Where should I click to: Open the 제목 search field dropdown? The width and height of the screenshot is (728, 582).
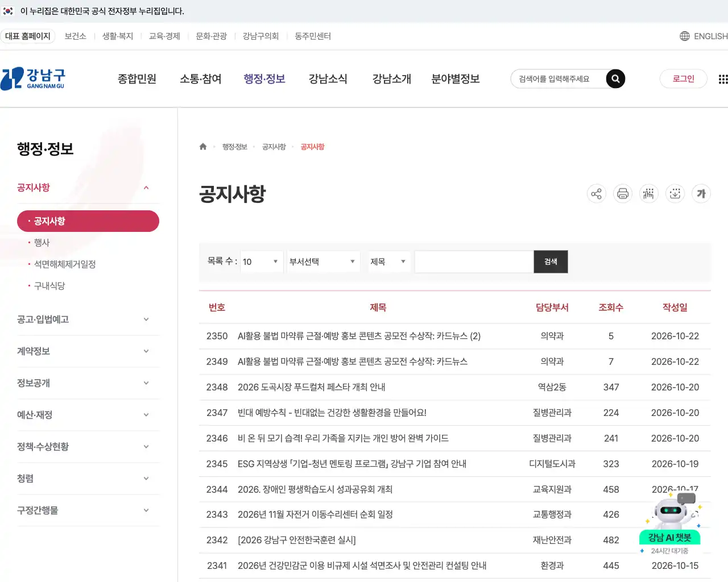point(389,261)
